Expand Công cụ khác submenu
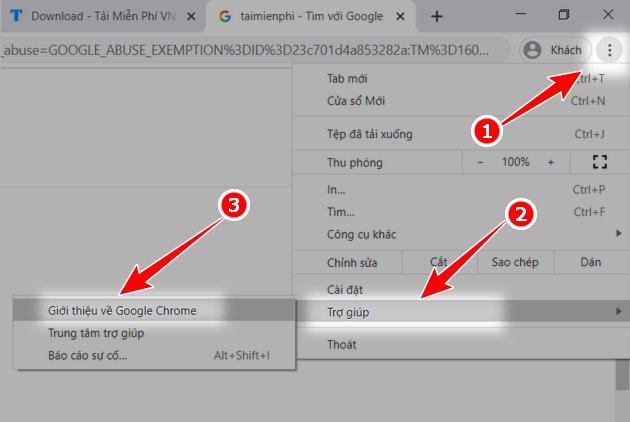 [x=461, y=234]
